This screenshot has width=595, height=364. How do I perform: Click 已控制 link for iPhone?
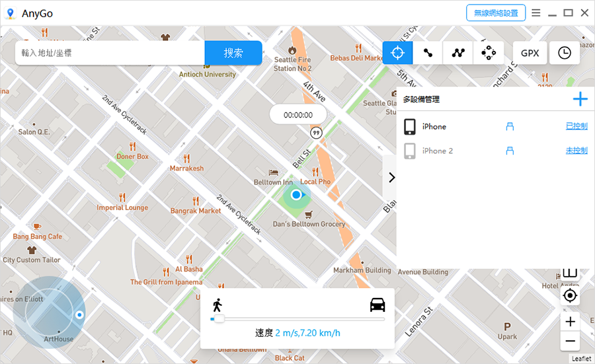tap(576, 126)
